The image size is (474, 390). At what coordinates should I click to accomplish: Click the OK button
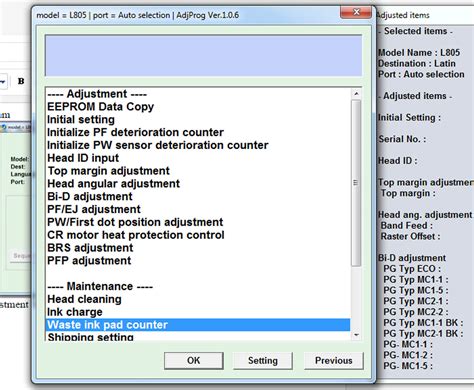click(x=194, y=361)
